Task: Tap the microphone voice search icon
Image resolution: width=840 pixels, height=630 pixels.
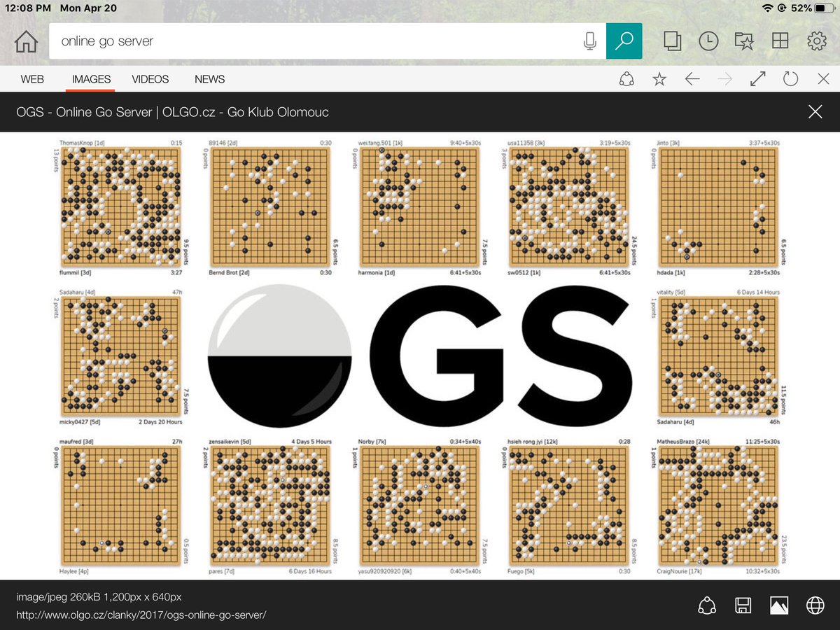Action: click(x=589, y=41)
